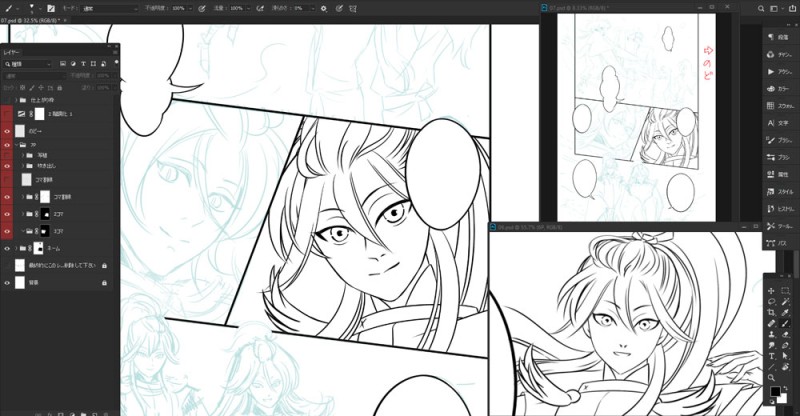Open the アクション panel

[778, 71]
